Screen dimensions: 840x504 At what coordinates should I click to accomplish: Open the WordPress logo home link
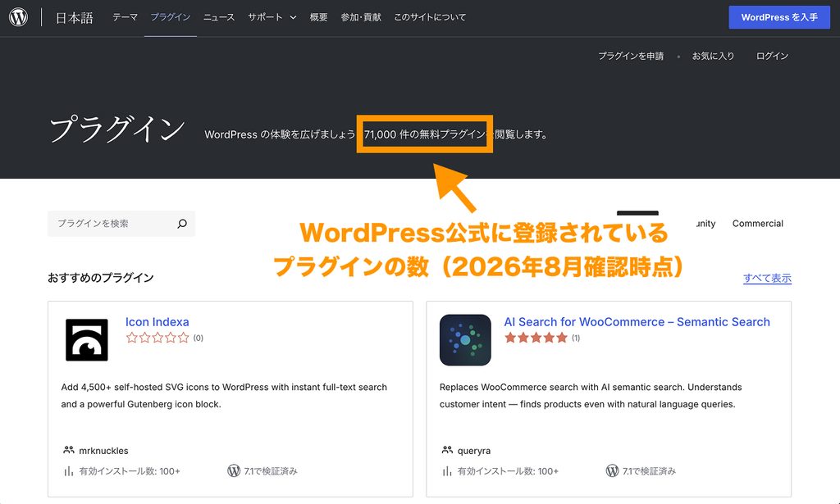[18, 17]
